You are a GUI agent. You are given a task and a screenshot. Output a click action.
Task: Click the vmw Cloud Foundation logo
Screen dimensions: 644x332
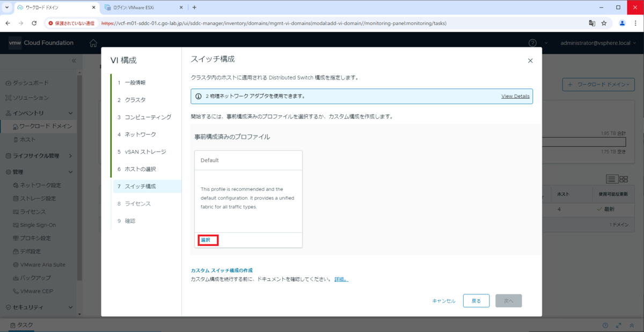[x=41, y=43]
